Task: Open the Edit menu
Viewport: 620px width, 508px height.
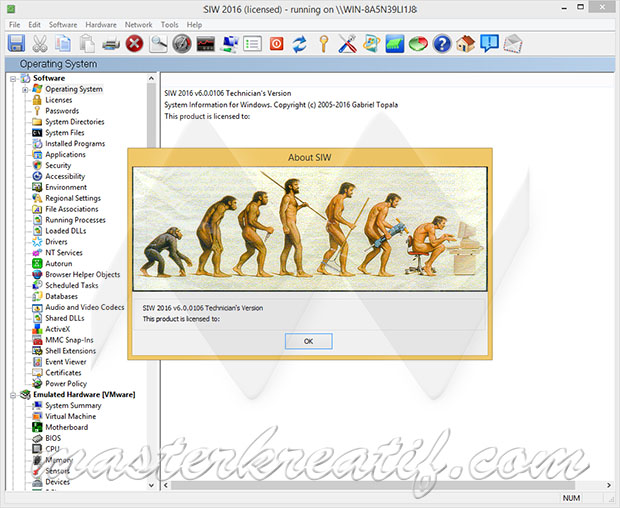Action: [x=34, y=25]
